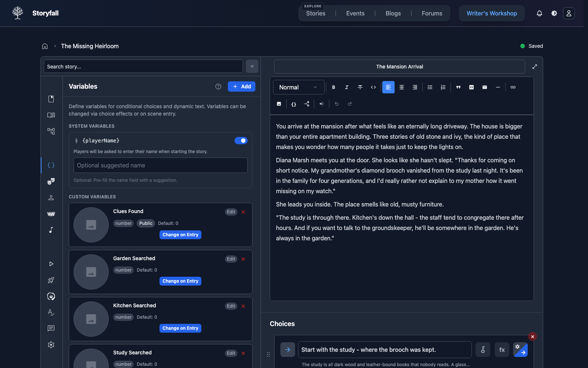Click the rocket publish icon in sidebar
This screenshot has height=368, width=588.
pyautogui.click(x=51, y=280)
